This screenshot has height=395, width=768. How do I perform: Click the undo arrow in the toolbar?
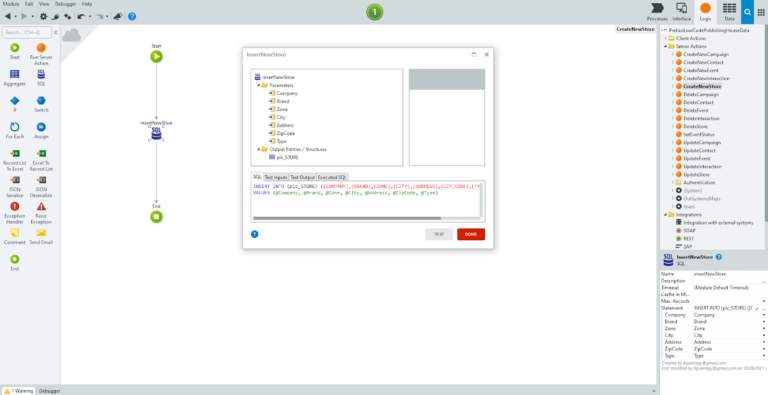tap(81, 16)
